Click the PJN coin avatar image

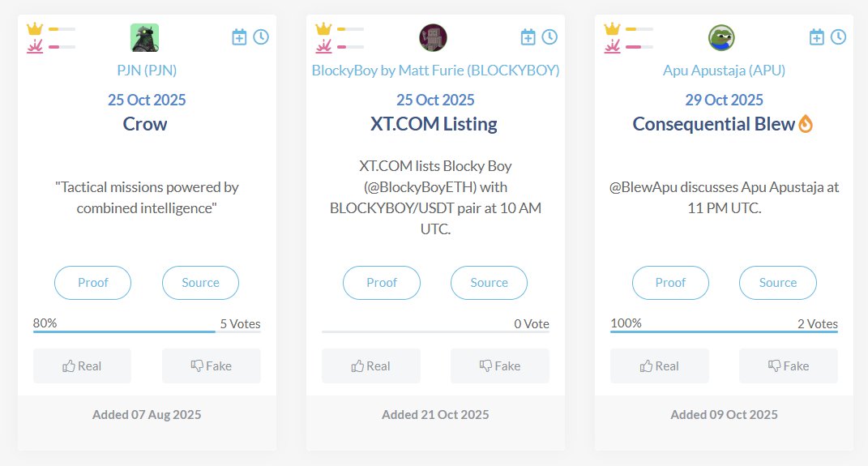(x=144, y=37)
